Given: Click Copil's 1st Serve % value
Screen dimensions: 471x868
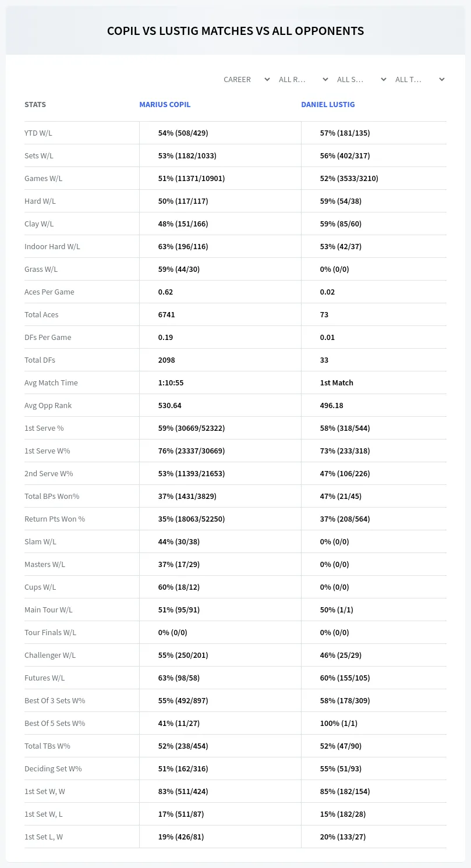Looking at the screenshot, I should 192,428.
